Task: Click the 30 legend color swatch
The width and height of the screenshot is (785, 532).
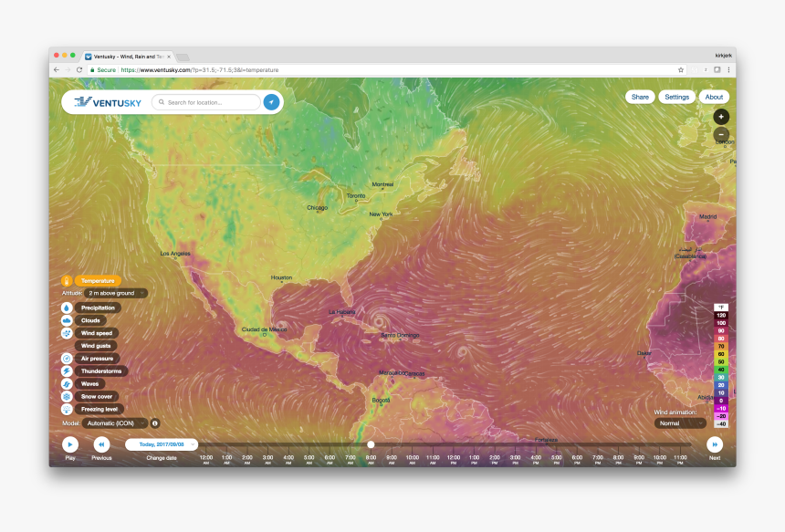Action: (x=721, y=378)
